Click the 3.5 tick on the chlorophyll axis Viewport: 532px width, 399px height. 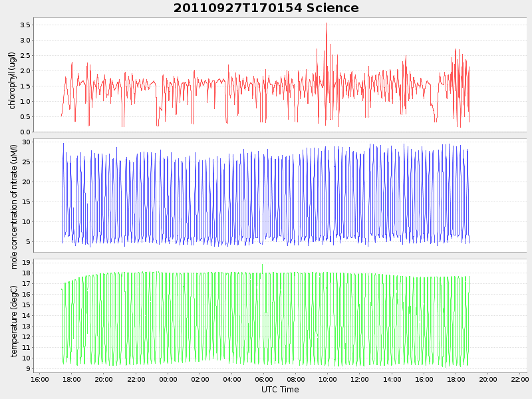(25, 25)
